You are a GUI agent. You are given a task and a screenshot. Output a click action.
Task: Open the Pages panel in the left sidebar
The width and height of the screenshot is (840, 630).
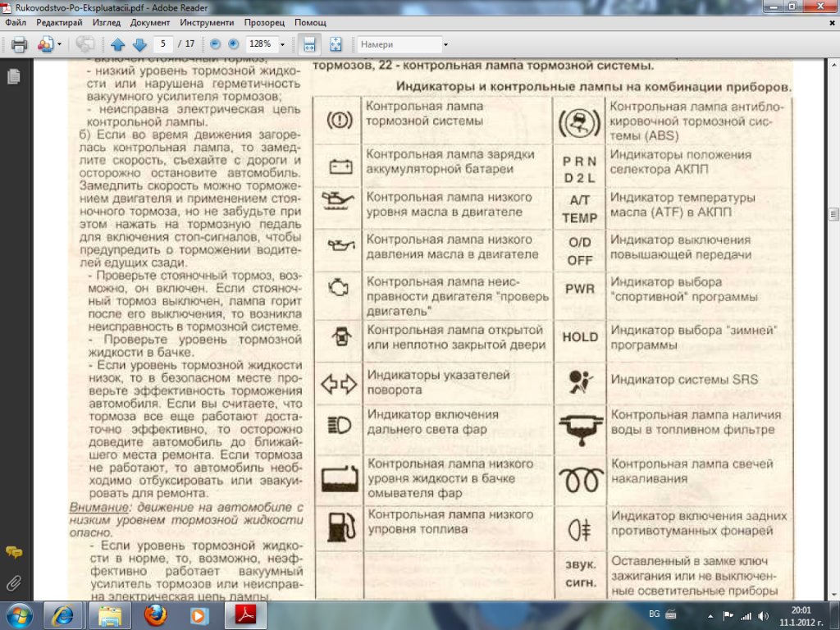(x=13, y=77)
